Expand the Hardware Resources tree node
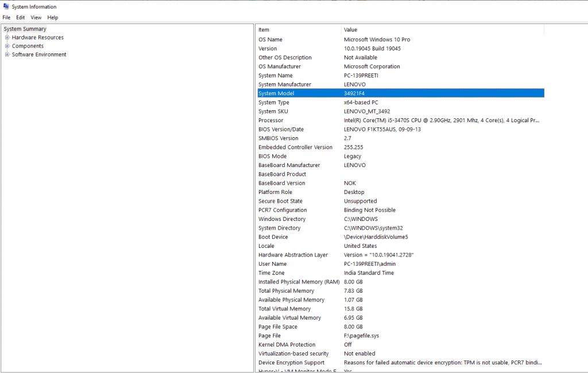 tap(7, 37)
